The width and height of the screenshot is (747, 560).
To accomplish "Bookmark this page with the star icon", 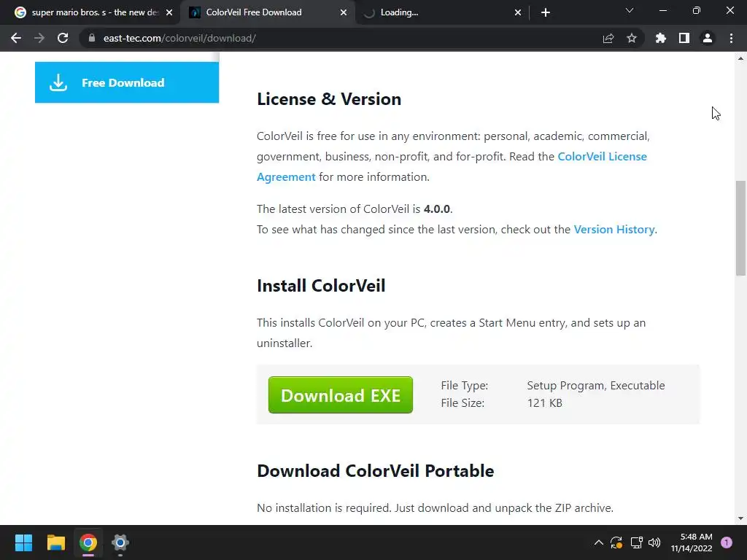I will (x=632, y=38).
